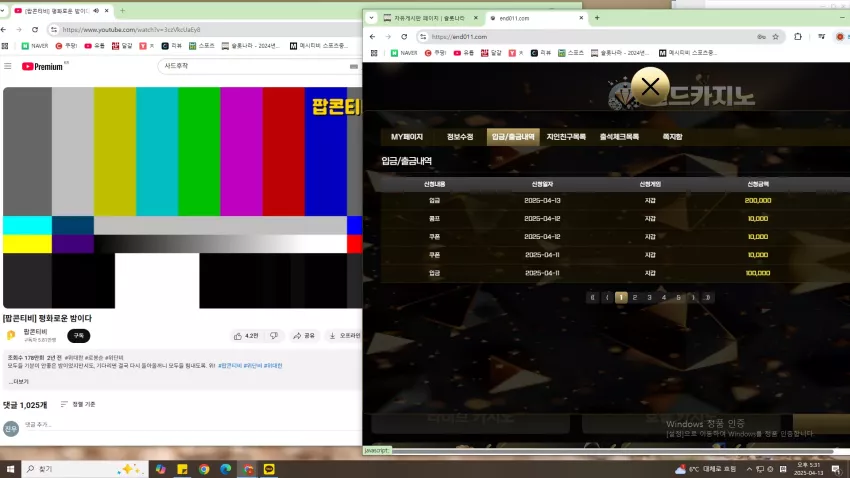Go to previous page using single-left arrow
Screen dimensions: 850x478
coord(607,298)
